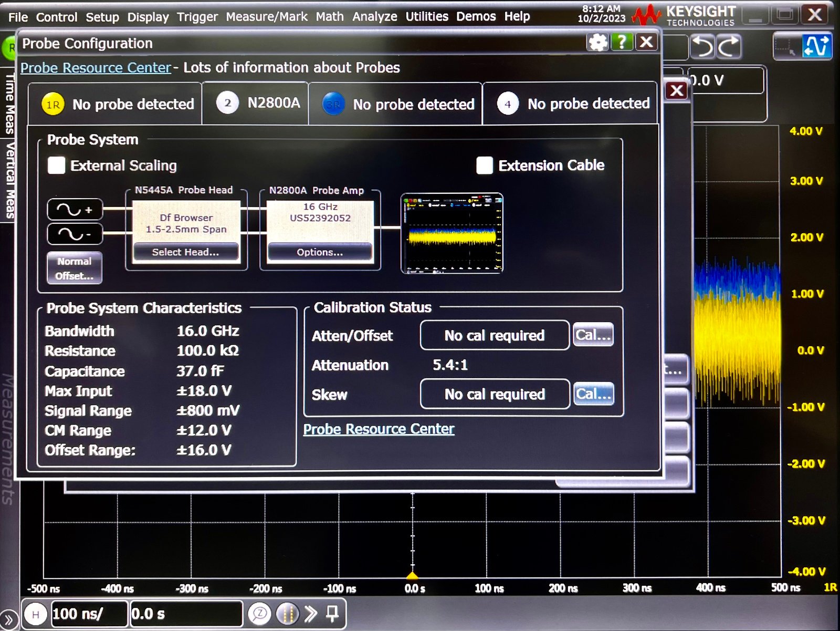
Task: Click the 1R channel label bottom right
Action: (x=830, y=587)
